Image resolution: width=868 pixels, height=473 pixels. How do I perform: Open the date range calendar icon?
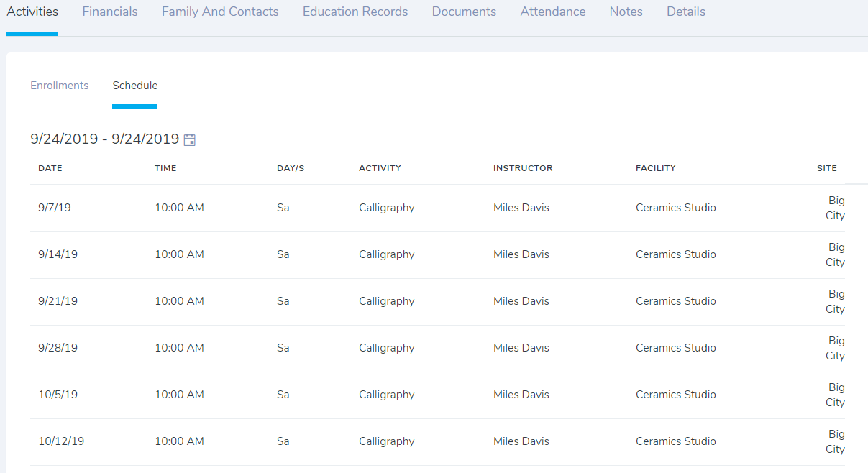click(190, 139)
